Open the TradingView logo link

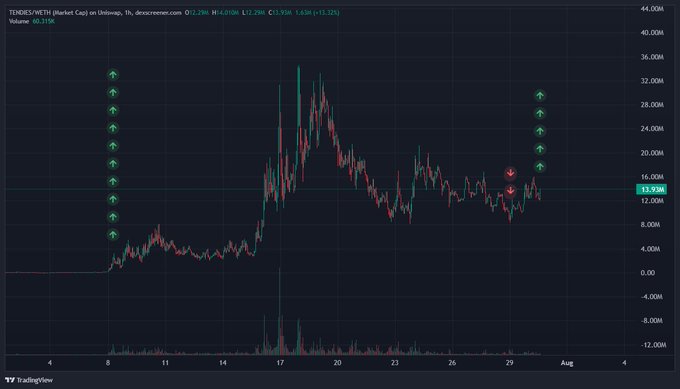point(29,380)
